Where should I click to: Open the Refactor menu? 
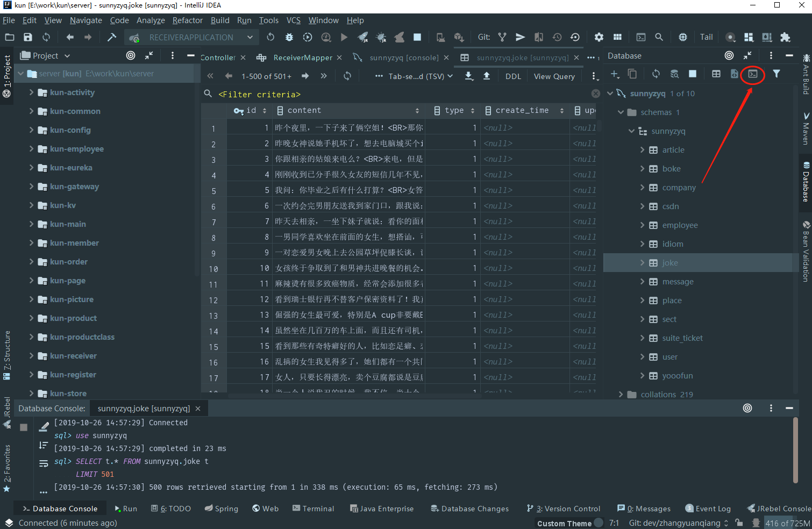pos(188,20)
